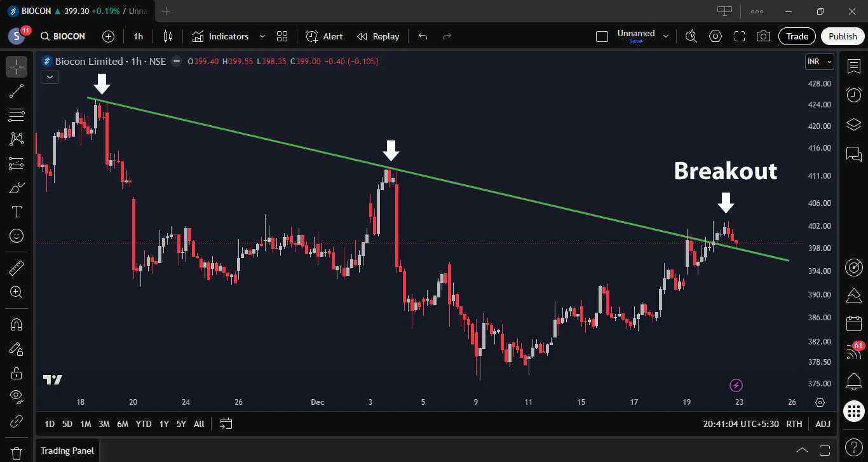Click the Trade button

point(797,36)
